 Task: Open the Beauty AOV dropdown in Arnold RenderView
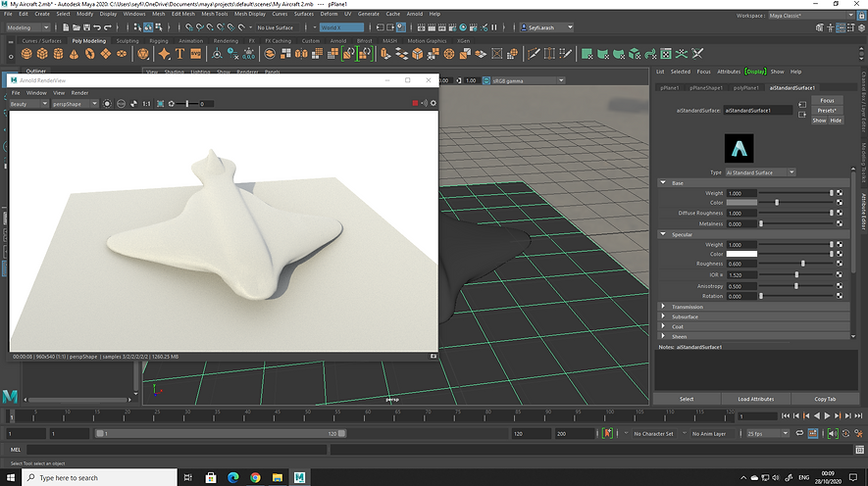click(28, 104)
